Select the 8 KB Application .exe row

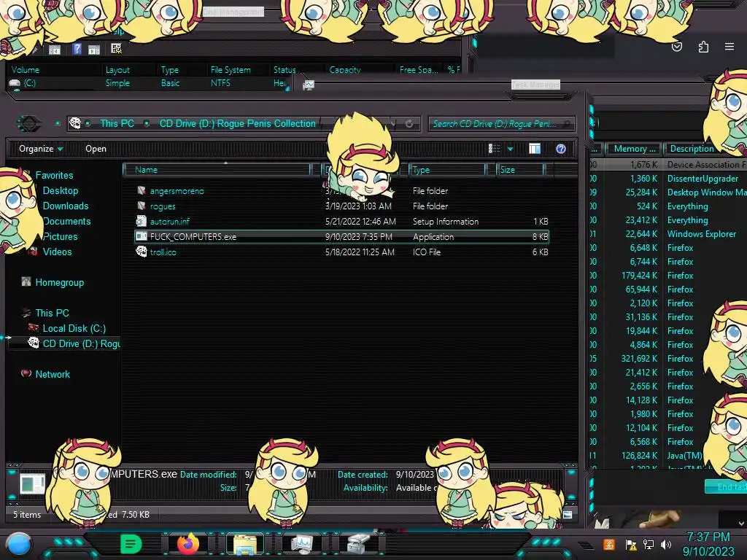(341, 237)
